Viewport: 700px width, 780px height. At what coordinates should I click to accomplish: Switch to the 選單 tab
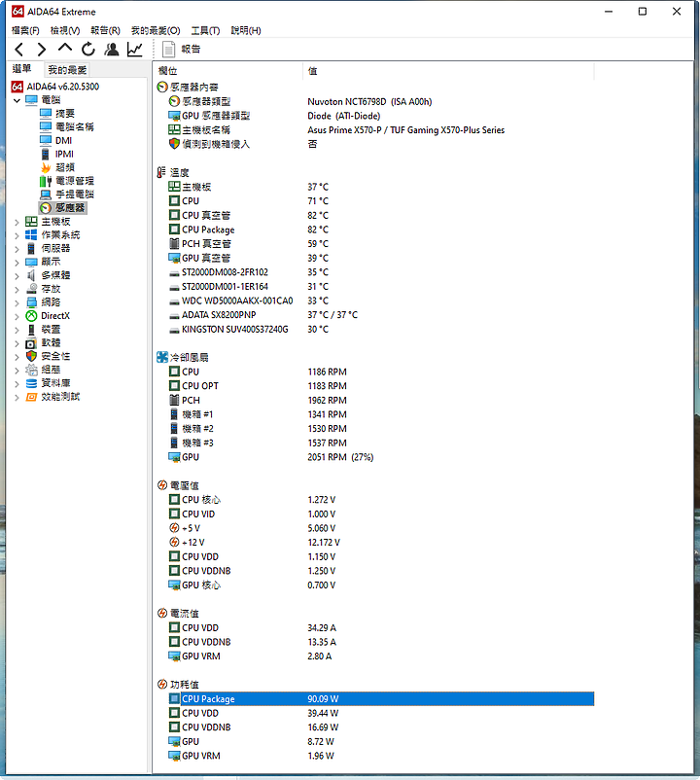[21, 69]
